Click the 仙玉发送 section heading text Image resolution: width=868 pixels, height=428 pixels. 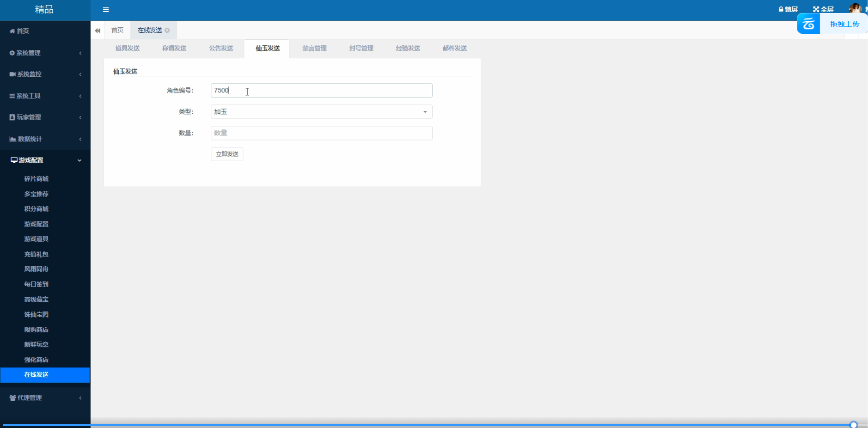(x=125, y=71)
